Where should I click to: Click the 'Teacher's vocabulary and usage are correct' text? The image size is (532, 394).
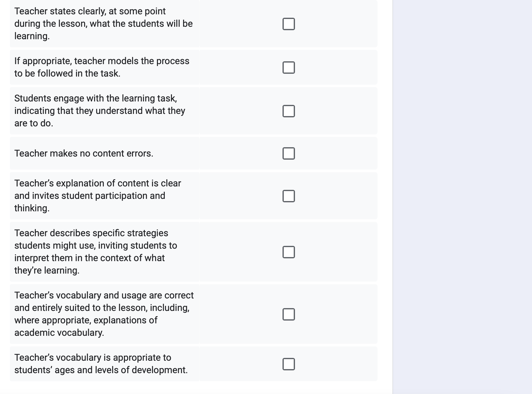click(x=104, y=295)
